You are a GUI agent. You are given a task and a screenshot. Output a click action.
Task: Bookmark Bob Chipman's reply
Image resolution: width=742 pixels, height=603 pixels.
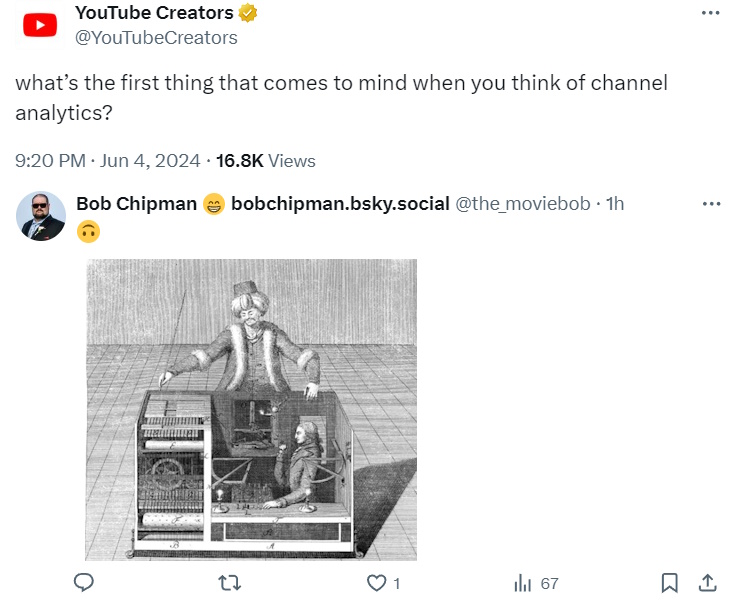[670, 582]
